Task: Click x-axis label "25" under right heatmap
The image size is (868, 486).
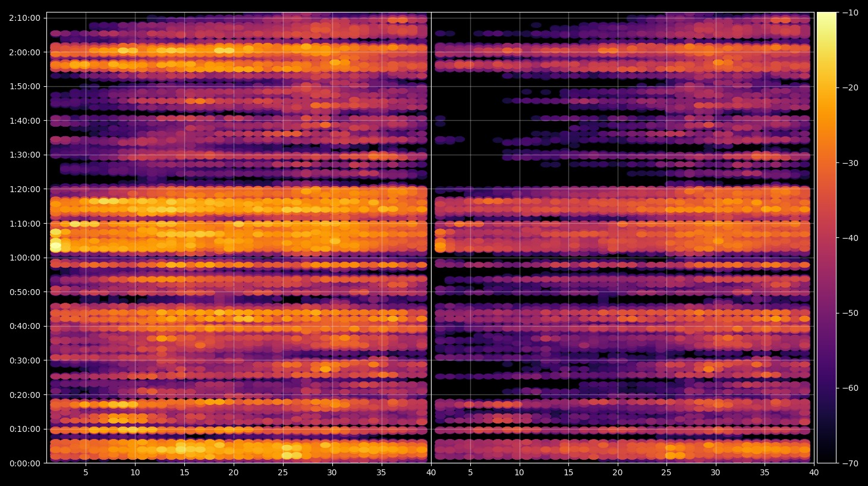Action: [x=666, y=473]
